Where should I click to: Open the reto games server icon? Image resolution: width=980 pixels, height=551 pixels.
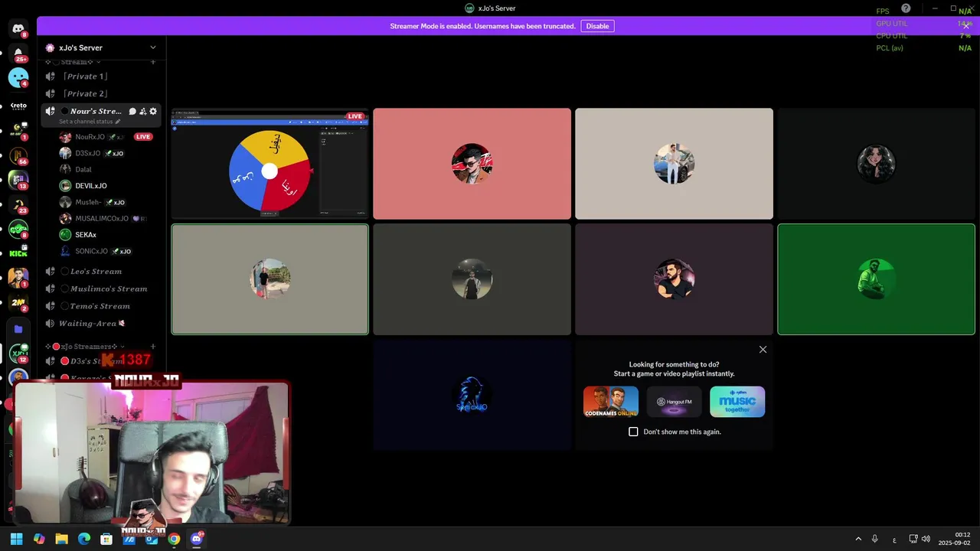18,106
